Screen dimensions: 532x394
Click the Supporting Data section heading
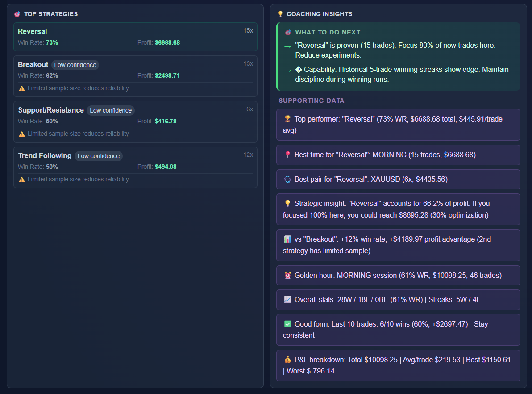click(312, 101)
